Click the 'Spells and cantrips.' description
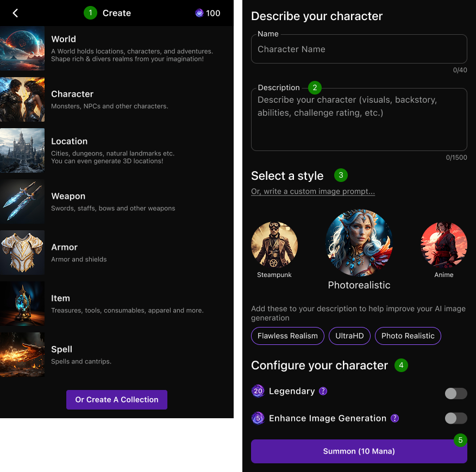Screen dimensions: 476x472 click(x=81, y=362)
